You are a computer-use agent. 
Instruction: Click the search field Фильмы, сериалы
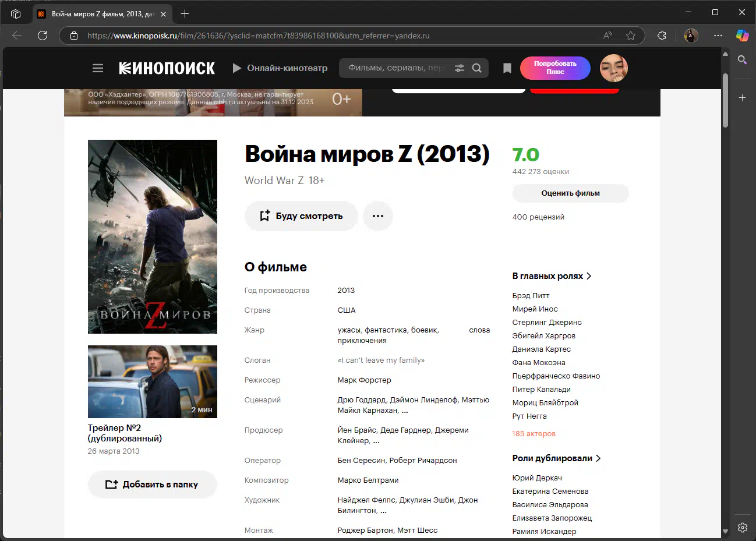click(x=396, y=68)
